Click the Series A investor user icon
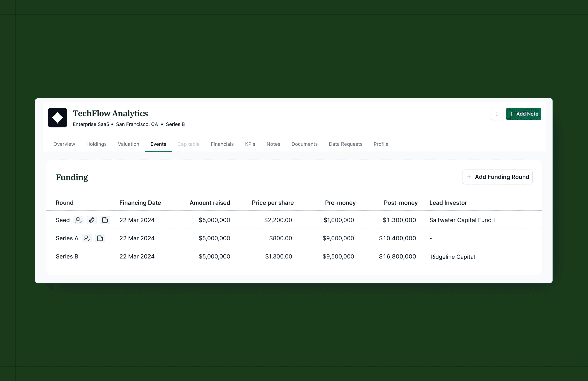Viewport: 588px width, 381px height. point(86,238)
